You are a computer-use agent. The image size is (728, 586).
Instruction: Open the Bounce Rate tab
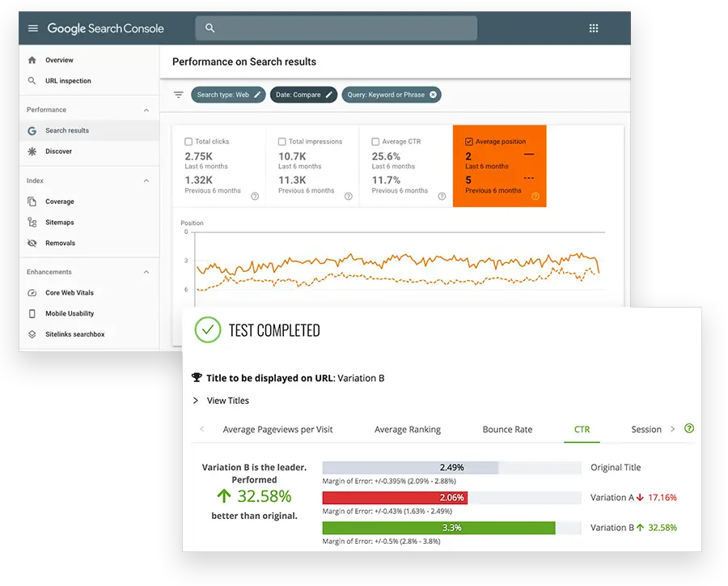click(507, 430)
